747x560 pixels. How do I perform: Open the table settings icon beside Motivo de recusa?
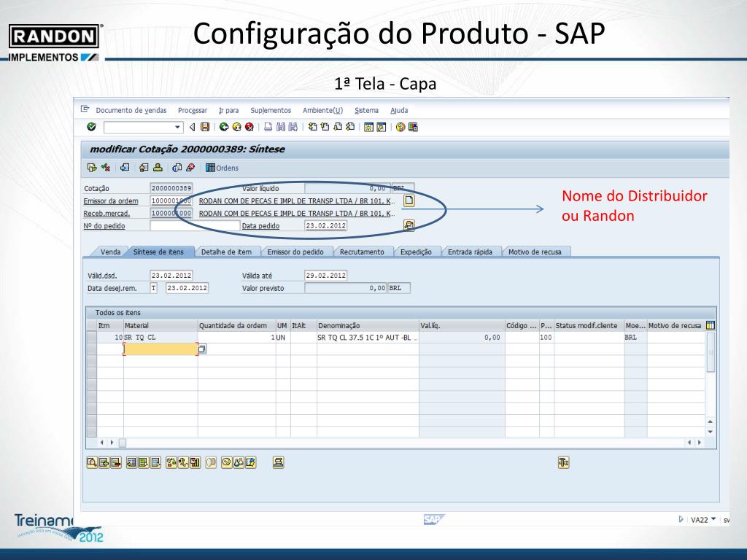coord(711,325)
